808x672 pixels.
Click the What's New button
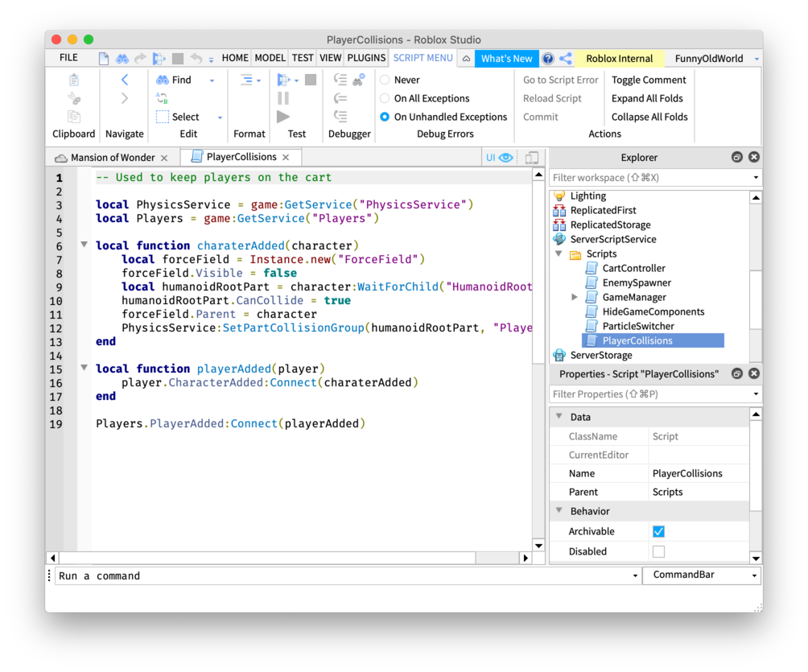click(x=506, y=59)
